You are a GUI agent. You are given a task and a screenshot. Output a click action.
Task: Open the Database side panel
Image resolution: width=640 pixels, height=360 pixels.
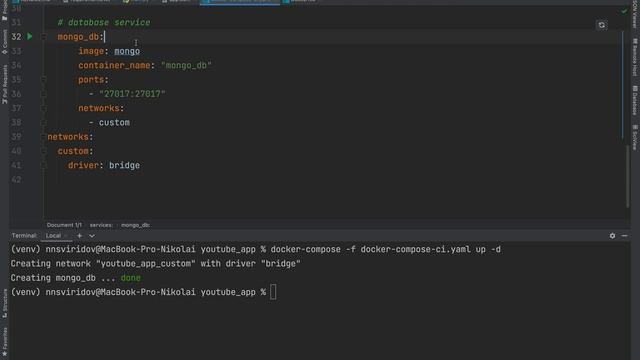click(x=635, y=100)
